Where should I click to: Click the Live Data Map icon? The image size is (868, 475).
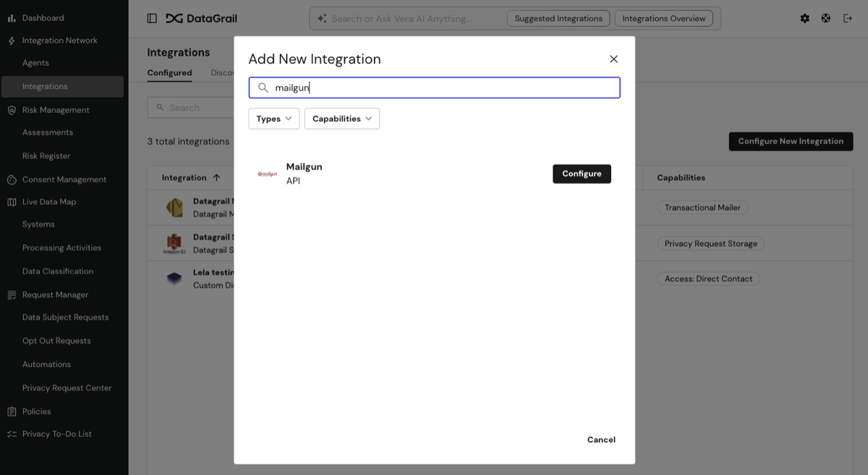click(12, 202)
